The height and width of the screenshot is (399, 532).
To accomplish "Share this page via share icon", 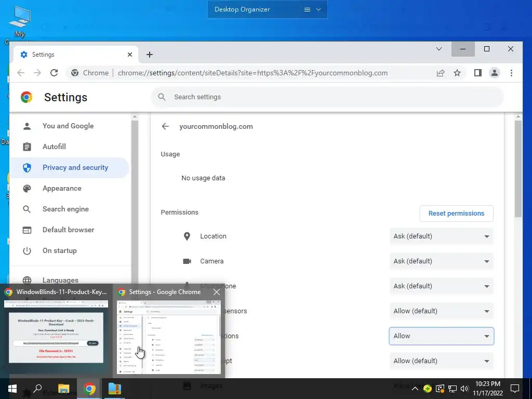I will tap(441, 73).
